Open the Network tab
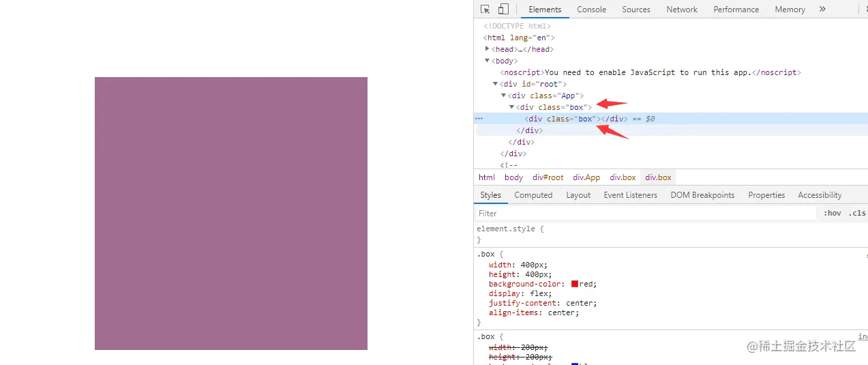868x365 pixels. [682, 10]
